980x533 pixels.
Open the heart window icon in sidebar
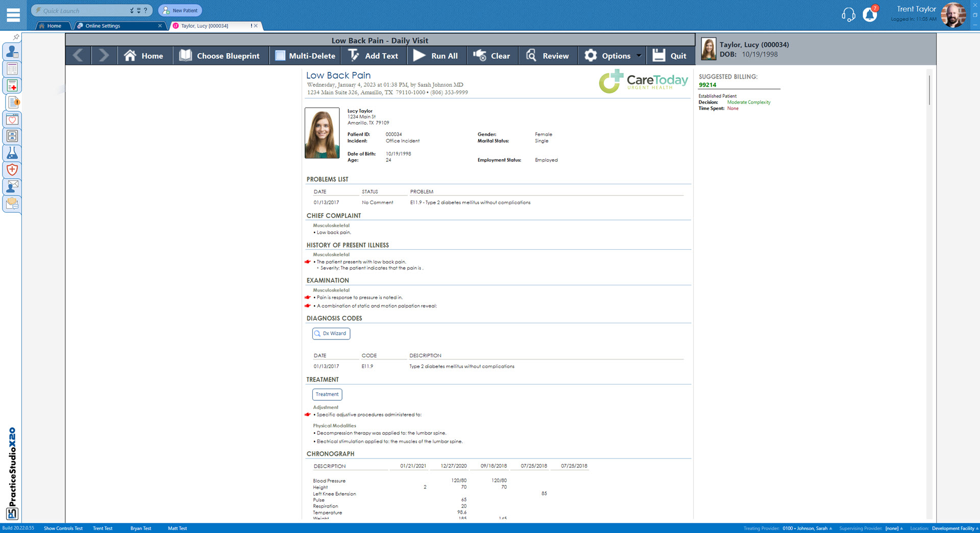12,119
